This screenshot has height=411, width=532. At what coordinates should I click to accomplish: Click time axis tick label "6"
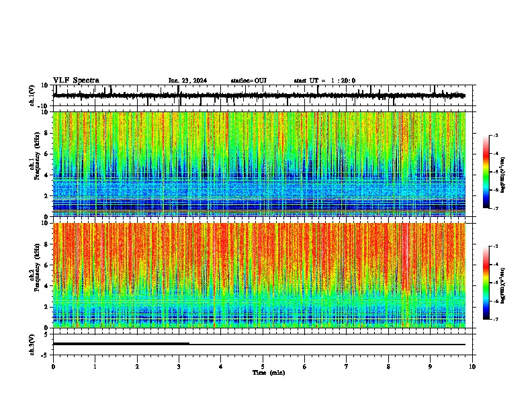(x=305, y=367)
